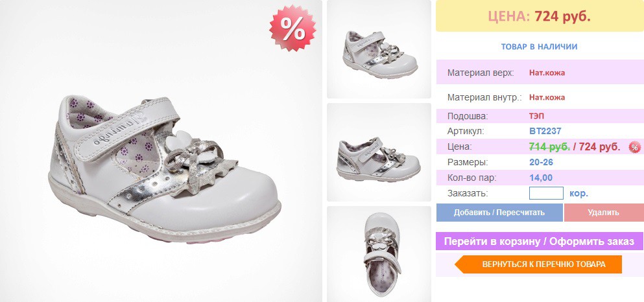
Task: Select the first side-view shoe thumbnail
Action: (379, 49)
